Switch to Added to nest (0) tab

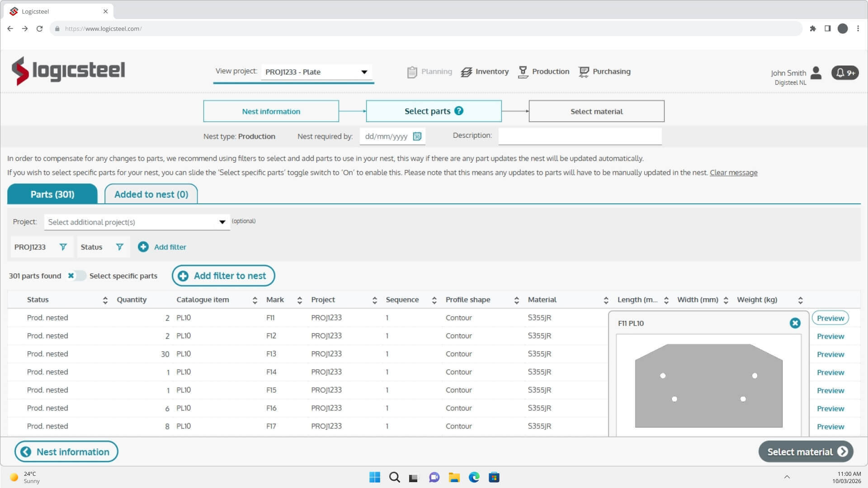(x=151, y=194)
